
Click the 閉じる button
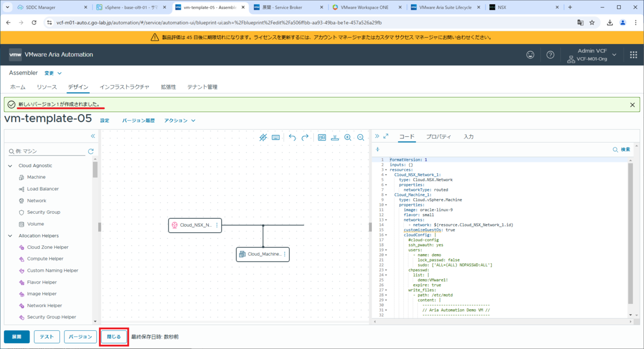click(x=114, y=337)
